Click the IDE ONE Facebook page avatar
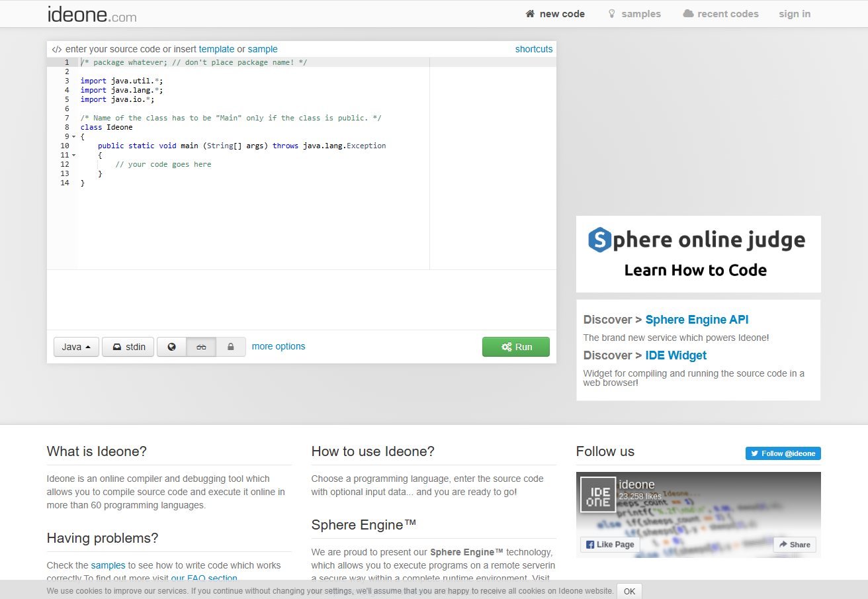Viewport: 868px width, 599px height. 598,494
